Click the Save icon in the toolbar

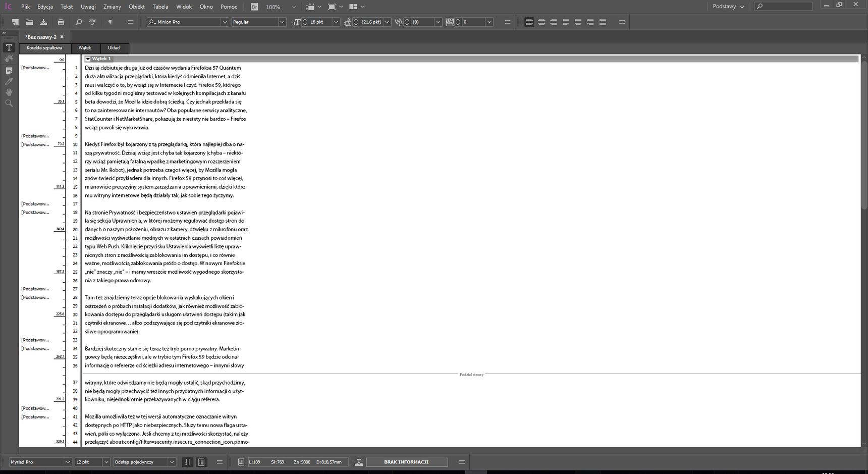[43, 22]
